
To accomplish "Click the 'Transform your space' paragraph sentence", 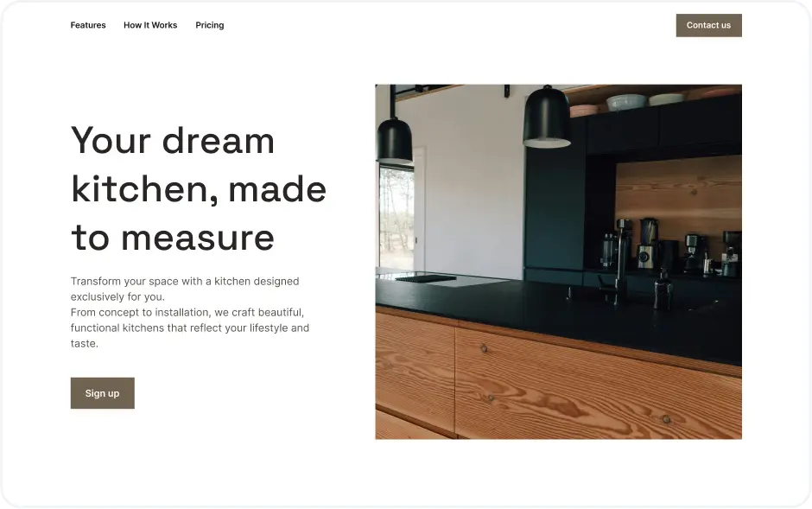I will click(x=185, y=289).
